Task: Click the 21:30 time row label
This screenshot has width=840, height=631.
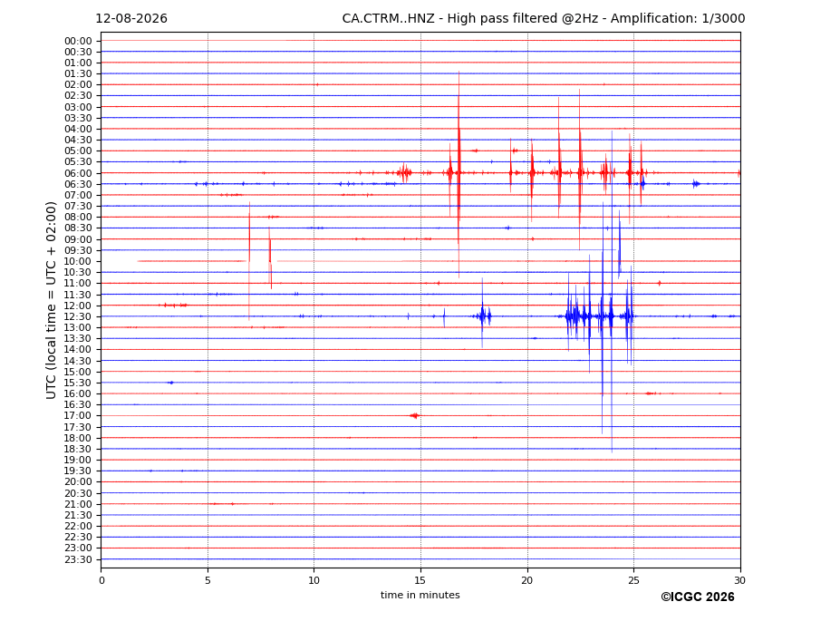Action: click(x=78, y=515)
